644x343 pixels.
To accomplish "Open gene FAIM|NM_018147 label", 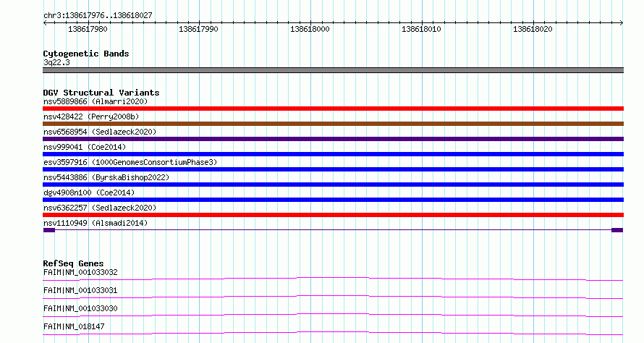I will coord(74,326).
